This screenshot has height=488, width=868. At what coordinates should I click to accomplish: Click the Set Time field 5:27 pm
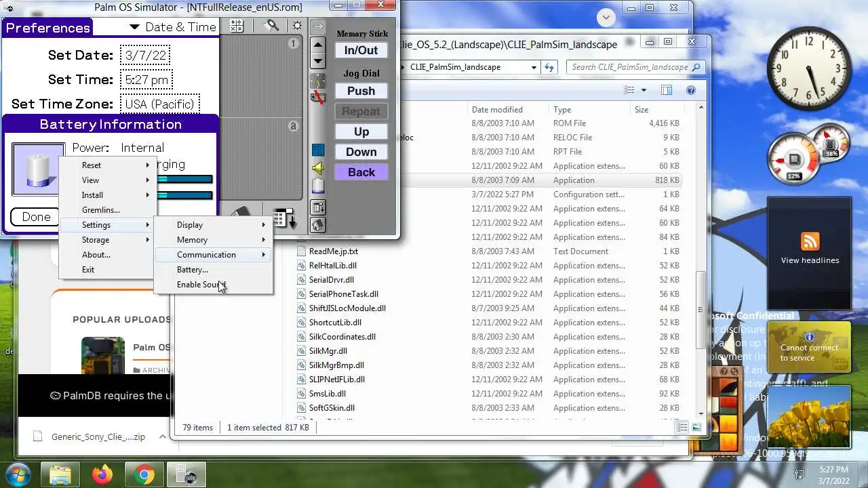146,79
